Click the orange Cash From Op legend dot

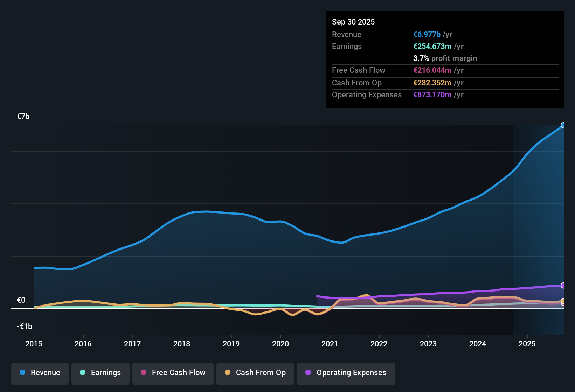(228, 373)
